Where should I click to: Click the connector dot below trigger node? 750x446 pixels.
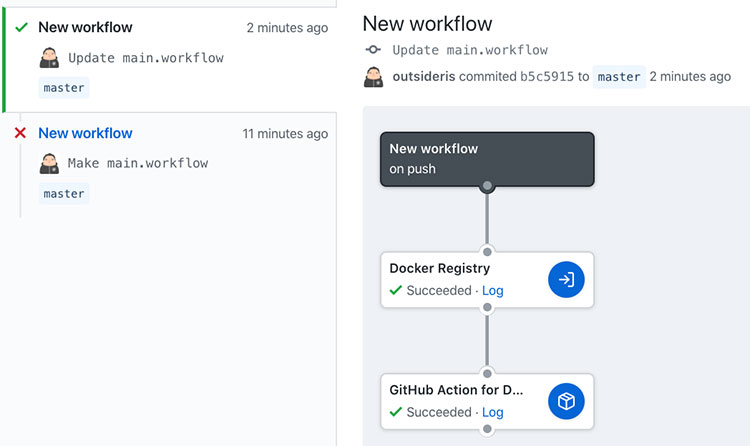pyautogui.click(x=487, y=186)
